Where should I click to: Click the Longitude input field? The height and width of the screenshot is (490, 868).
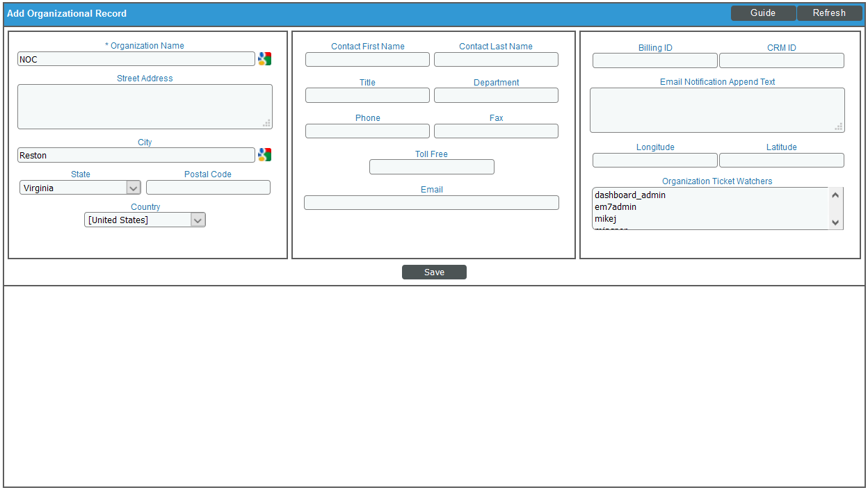(655, 161)
